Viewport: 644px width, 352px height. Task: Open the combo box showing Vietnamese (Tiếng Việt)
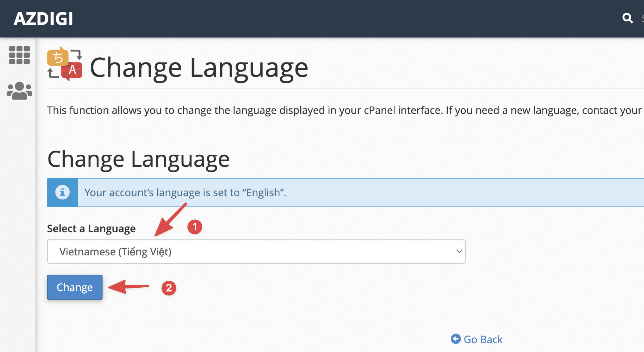256,251
